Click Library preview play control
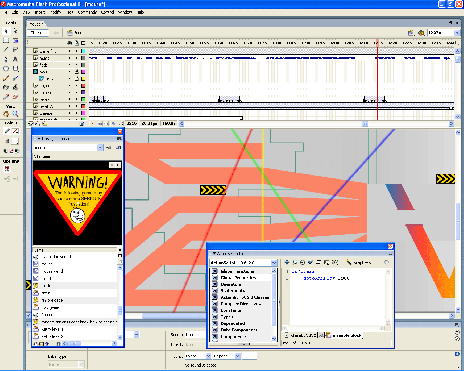 [x=118, y=165]
